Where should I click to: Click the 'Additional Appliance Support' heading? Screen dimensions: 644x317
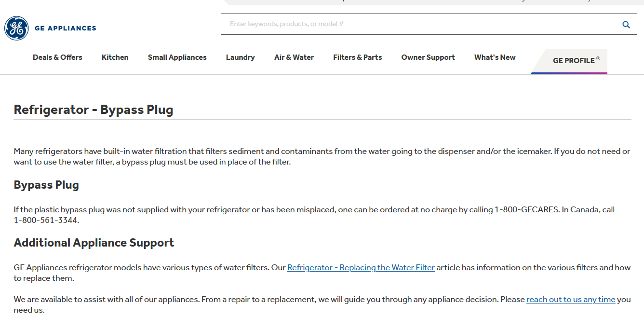[x=94, y=243]
